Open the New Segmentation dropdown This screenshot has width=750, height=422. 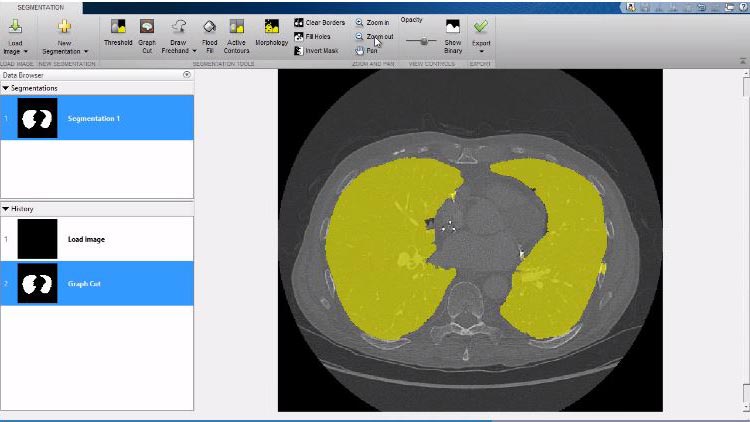tap(65, 50)
